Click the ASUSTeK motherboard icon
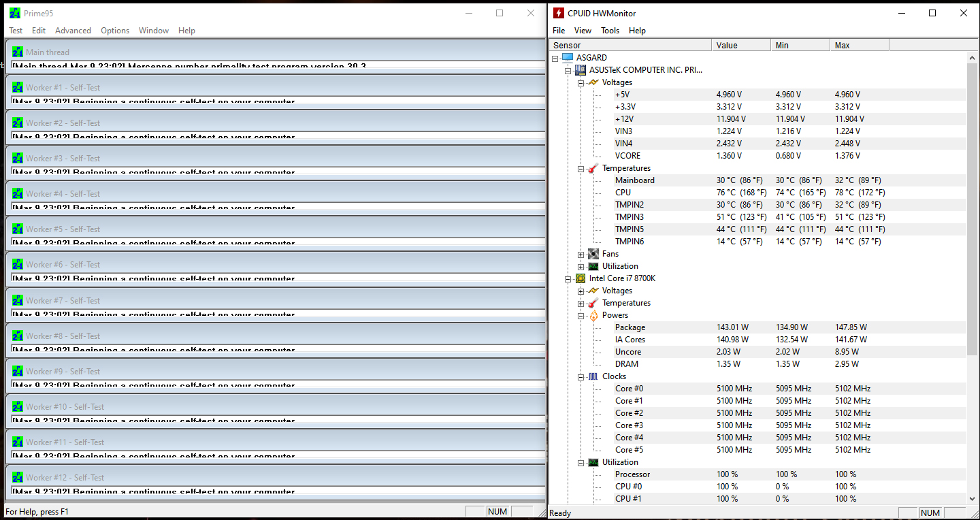The width and height of the screenshot is (980, 520). point(581,70)
